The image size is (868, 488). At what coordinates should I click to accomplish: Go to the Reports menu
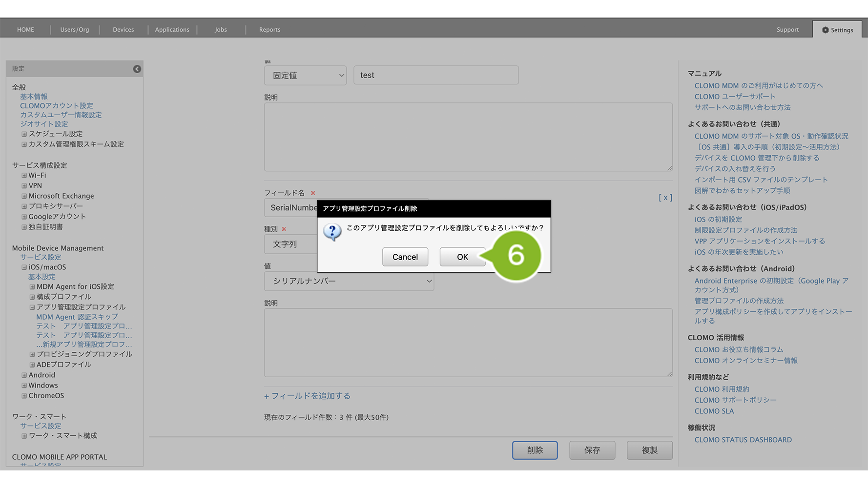pos(269,30)
